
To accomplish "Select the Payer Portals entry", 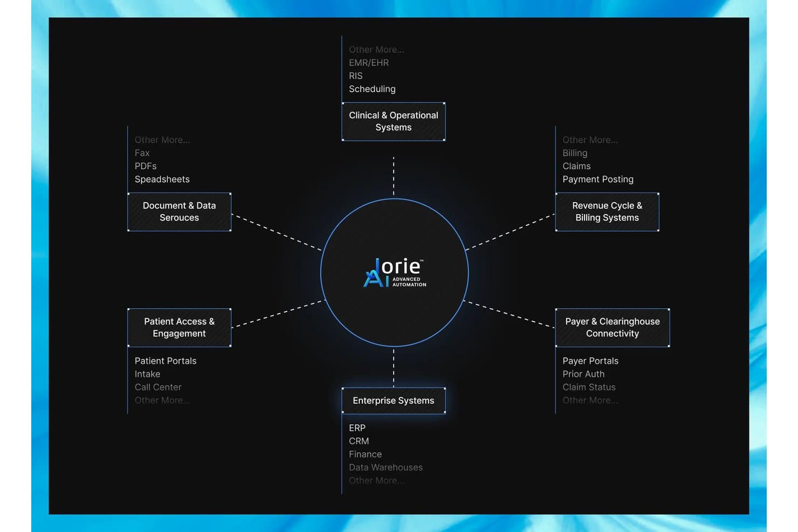I will (590, 361).
